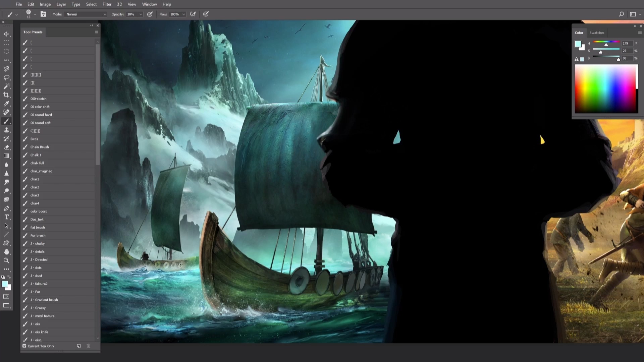Select the Custom Shape tool
The image size is (644, 362).
pyautogui.click(x=6, y=243)
